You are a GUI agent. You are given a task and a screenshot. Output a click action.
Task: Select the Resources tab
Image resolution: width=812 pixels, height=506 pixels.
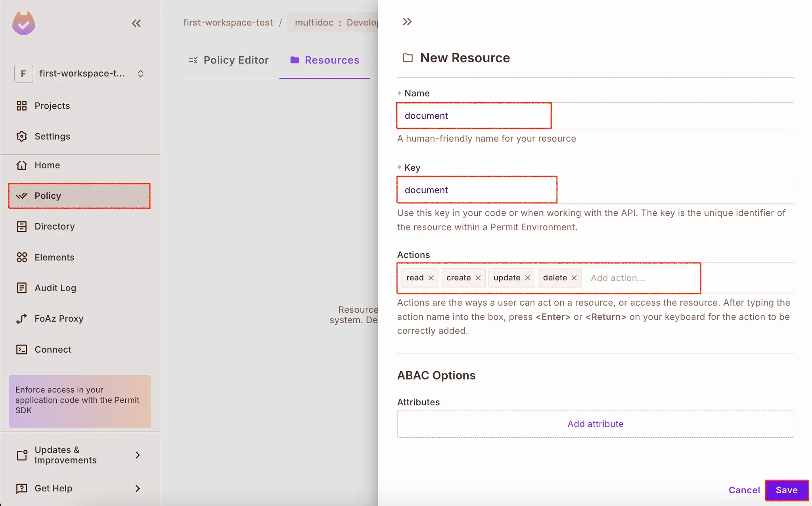[x=325, y=60]
